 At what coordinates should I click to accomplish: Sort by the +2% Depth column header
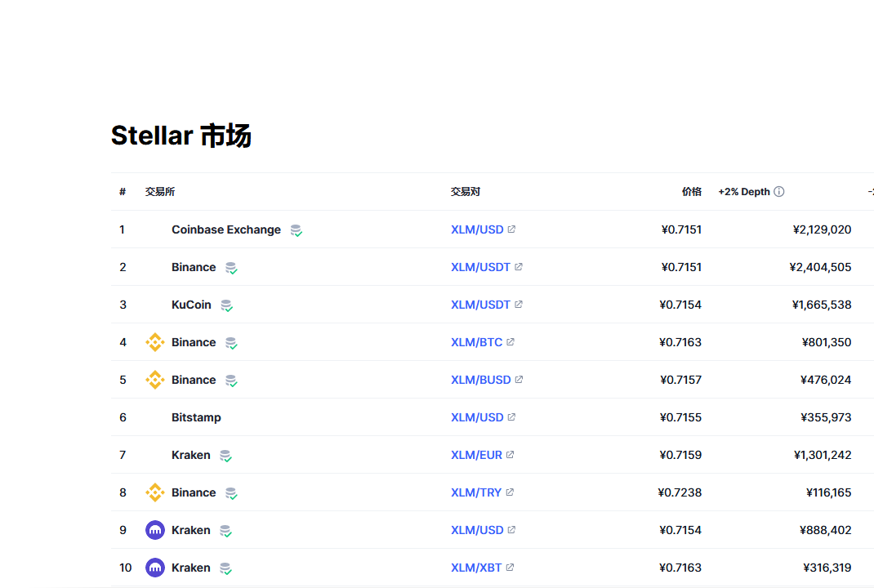[744, 192]
